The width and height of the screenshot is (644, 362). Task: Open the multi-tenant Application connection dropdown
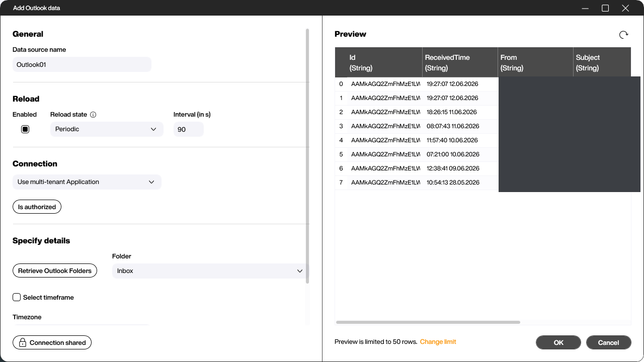pyautogui.click(x=87, y=182)
